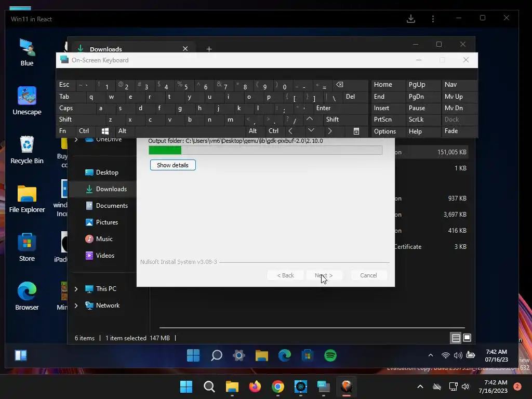Add a new tab in Explorer window
The height and width of the screenshot is (399, 532).
209,49
